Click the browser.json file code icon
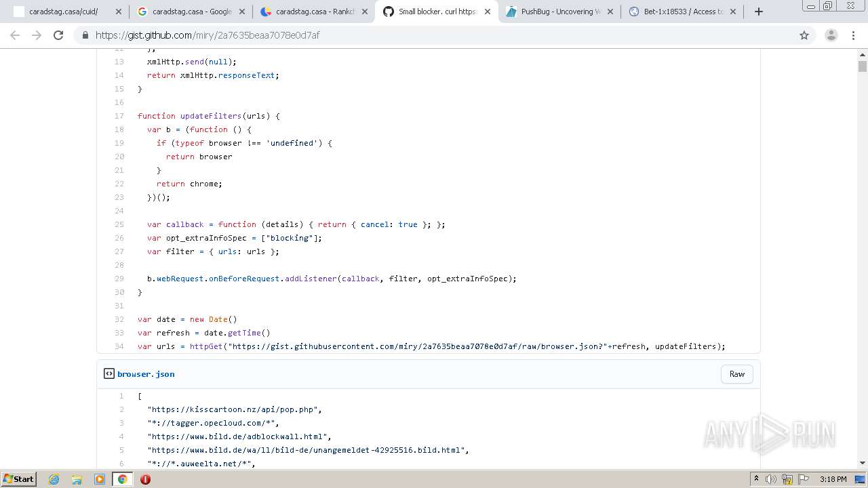Screen dimensions: 868x488 click(x=108, y=373)
